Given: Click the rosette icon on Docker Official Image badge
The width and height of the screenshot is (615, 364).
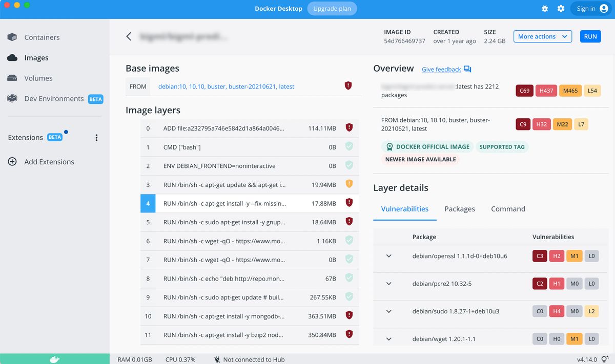Looking at the screenshot, I should coord(389,147).
